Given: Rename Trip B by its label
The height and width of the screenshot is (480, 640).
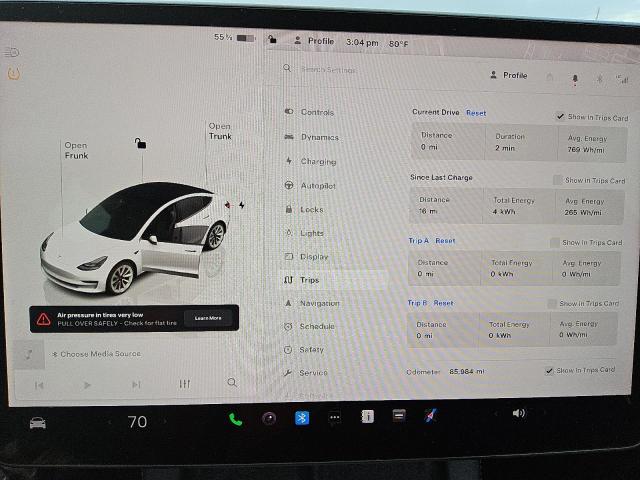Looking at the screenshot, I should (417, 303).
